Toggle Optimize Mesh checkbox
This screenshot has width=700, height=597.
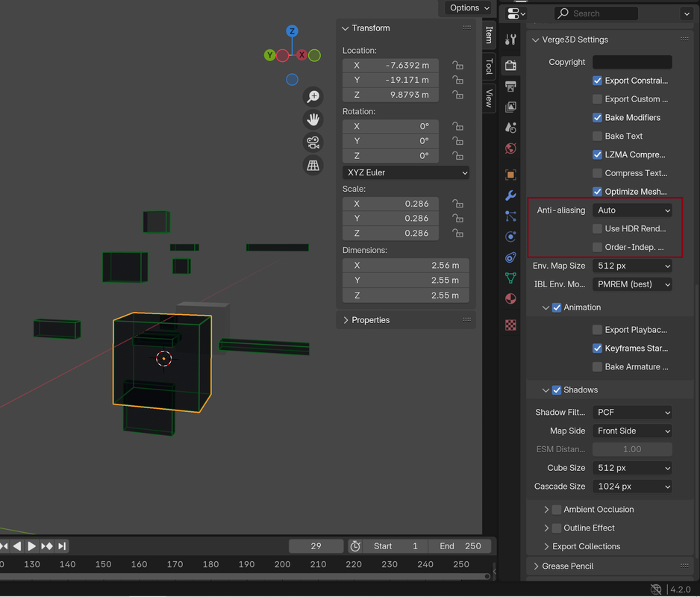pyautogui.click(x=597, y=192)
